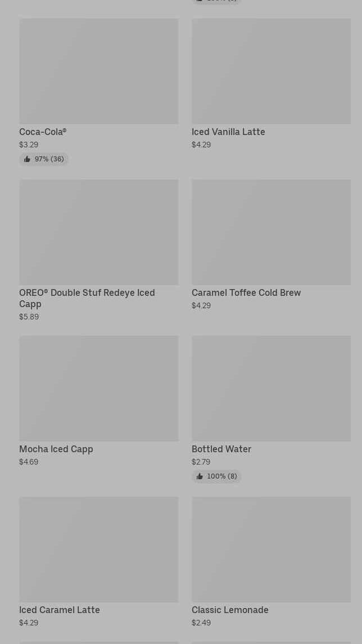Open the Caramel Toffee Cold Brew image
The height and width of the screenshot is (644, 362).
(x=271, y=232)
